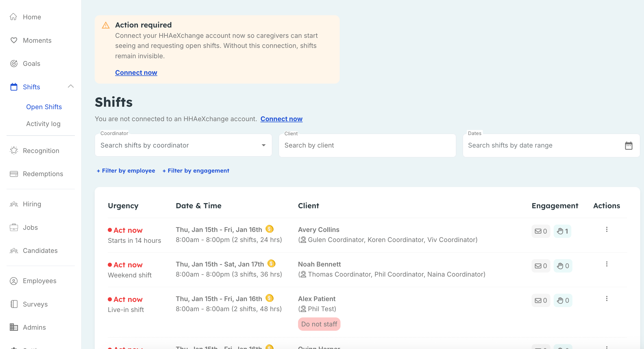Click the Redemptions card icon
Viewport: 644px width, 349px height.
pyautogui.click(x=14, y=174)
